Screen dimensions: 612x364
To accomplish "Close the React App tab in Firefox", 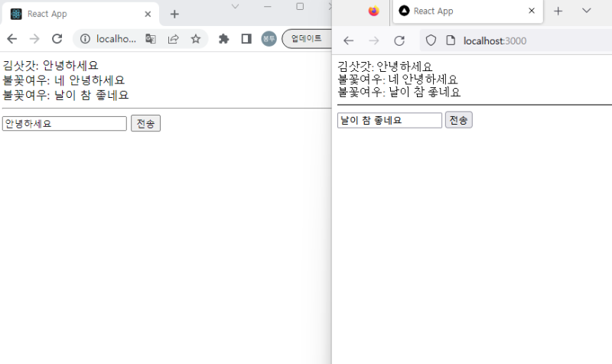I will [532, 11].
